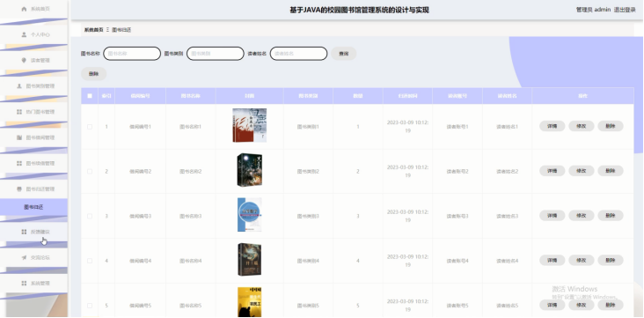This screenshot has width=644, height=318.
Task: Click the icon beside 图书借阅管理
Action: tap(18, 137)
